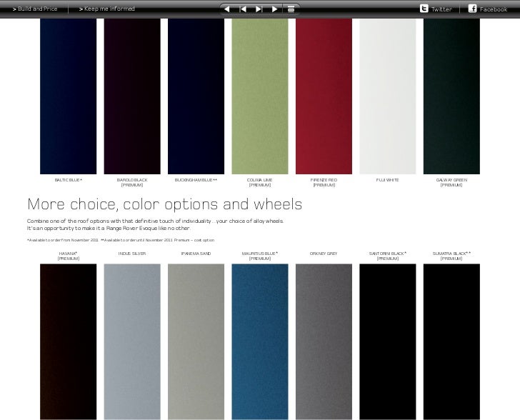This screenshot has width=520, height=420.
Task: Select the Orkney Grey color swatch
Action: (324, 341)
